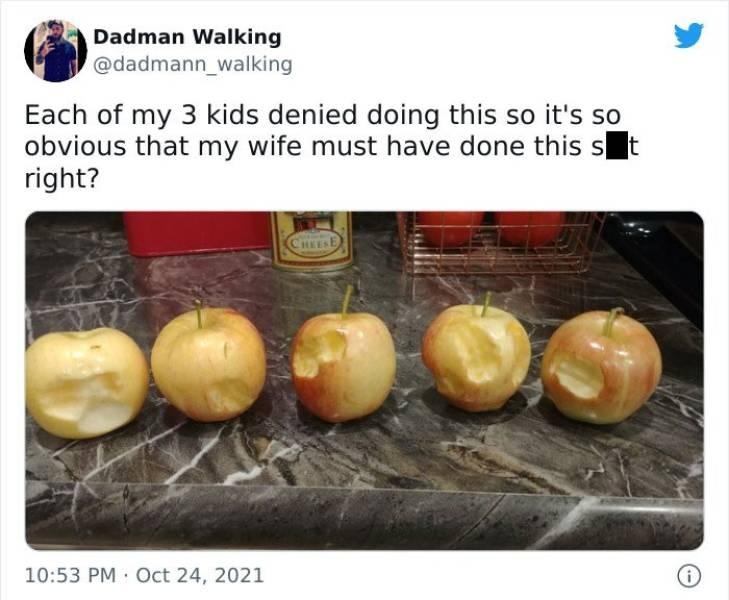Click the blue Twitter bird logo
The width and height of the screenshot is (729, 600).
[x=689, y=35]
